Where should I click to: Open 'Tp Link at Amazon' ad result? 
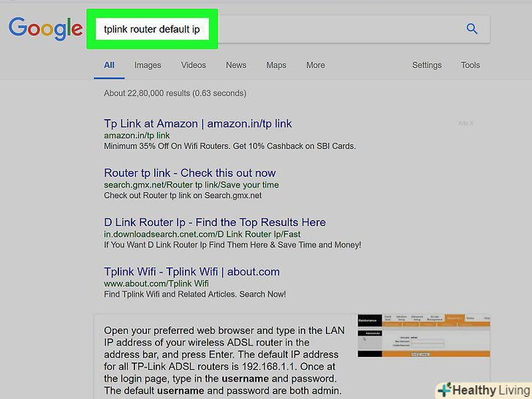[198, 123]
